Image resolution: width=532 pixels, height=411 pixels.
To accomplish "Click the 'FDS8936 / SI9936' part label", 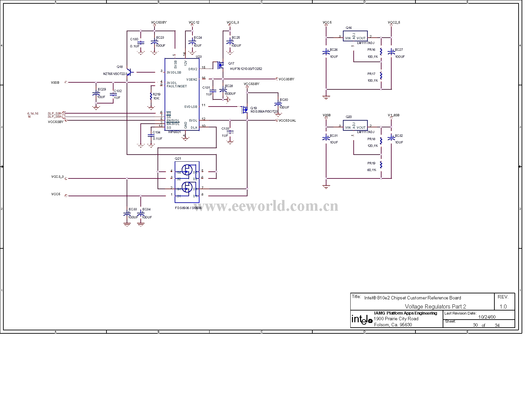I will (188, 208).
